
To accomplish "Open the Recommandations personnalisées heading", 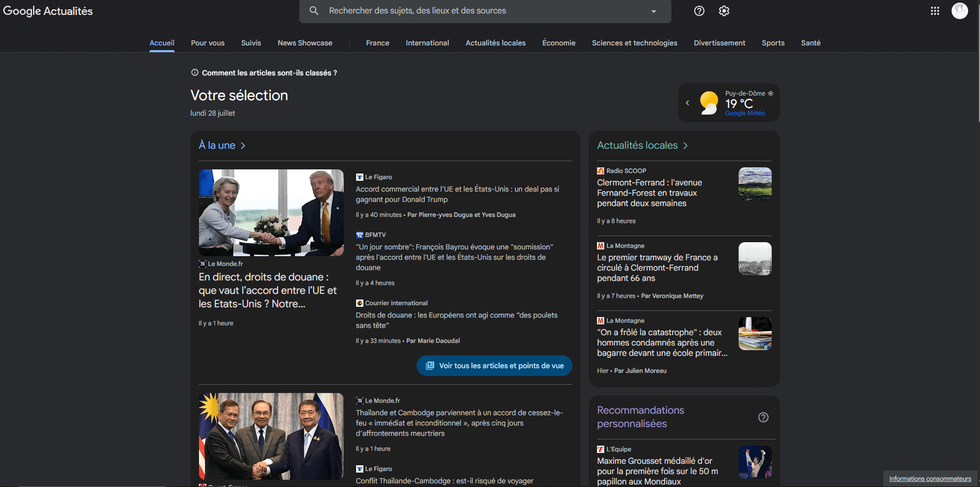I will click(640, 417).
